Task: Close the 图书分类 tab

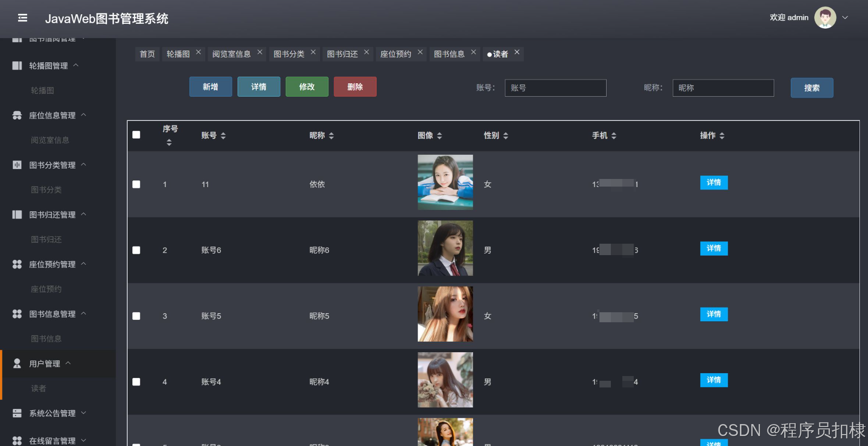Action: click(x=313, y=52)
